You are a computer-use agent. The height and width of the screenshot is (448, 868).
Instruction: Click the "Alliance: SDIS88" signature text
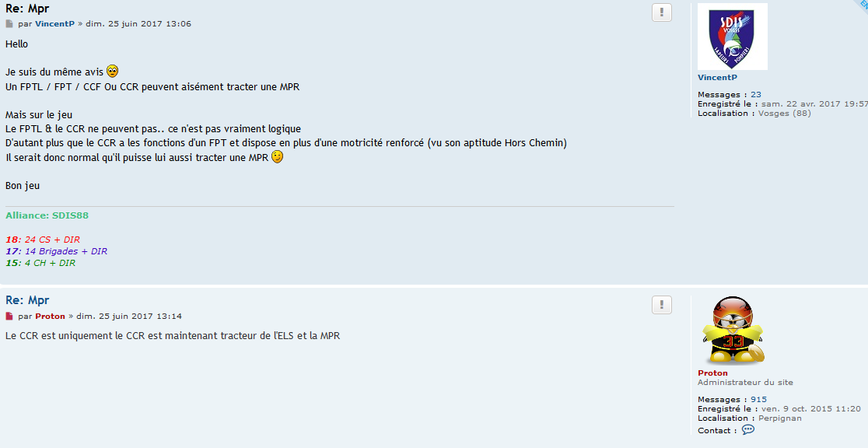(47, 215)
